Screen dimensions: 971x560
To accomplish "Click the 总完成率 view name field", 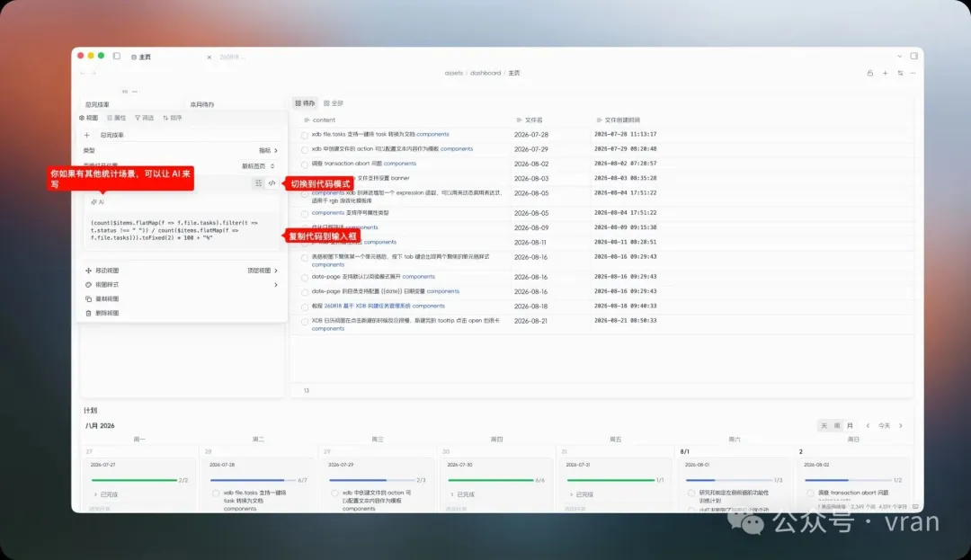I will (189, 135).
